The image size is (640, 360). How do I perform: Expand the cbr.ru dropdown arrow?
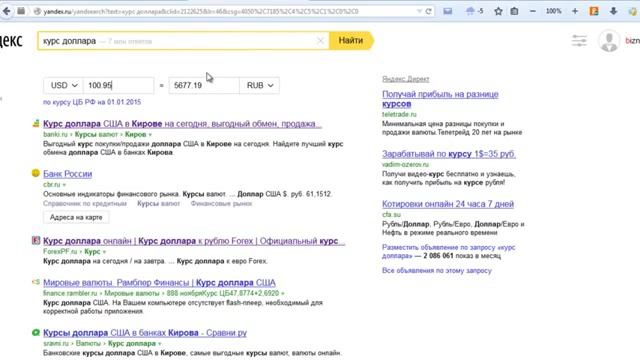click(x=64, y=184)
